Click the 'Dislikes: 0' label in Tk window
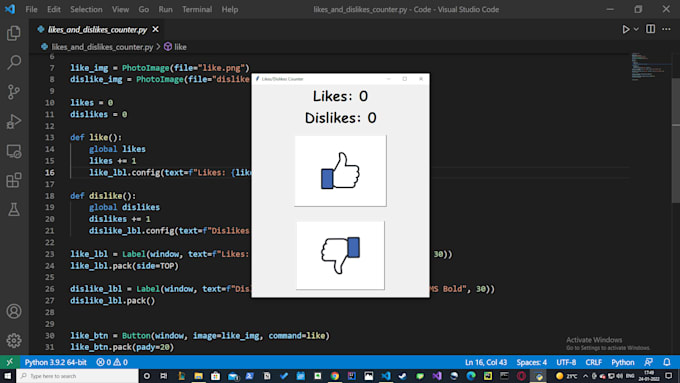Viewport: 680px width, 383px height. point(340,118)
